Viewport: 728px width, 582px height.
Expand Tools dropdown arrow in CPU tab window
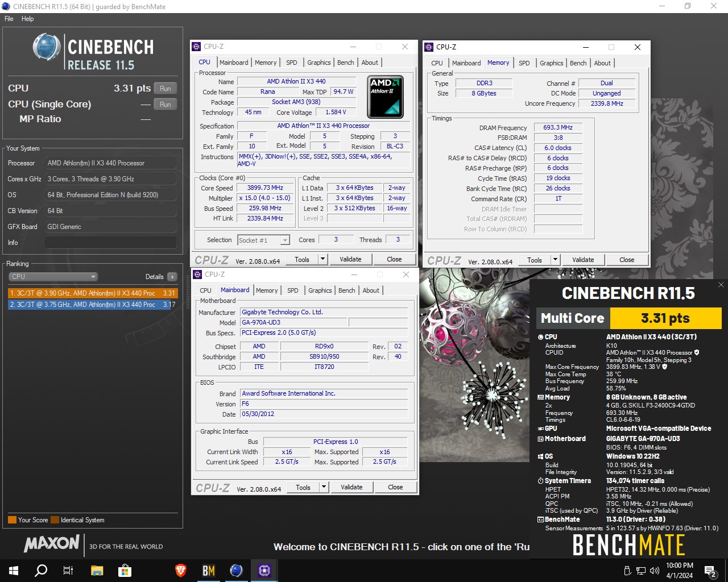pos(322,259)
